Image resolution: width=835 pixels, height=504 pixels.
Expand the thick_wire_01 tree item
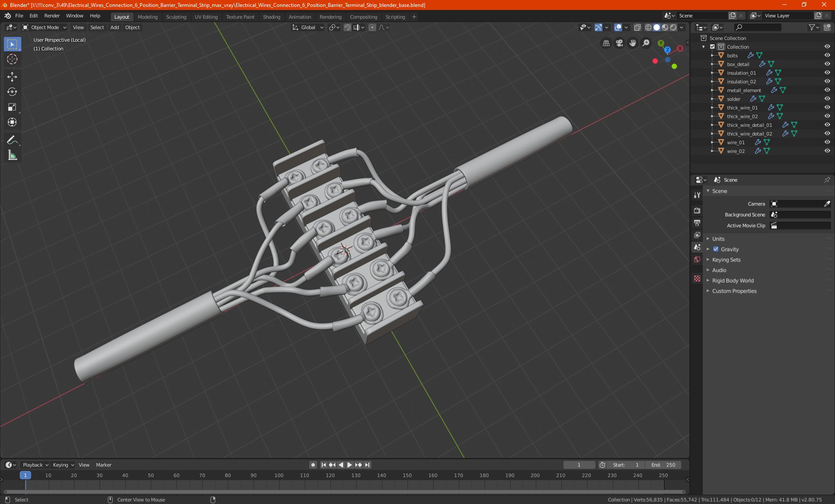(x=712, y=107)
